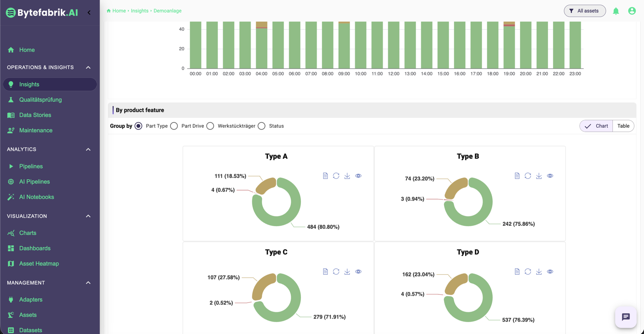Collapse the Visualization menu section
644x334 pixels.
coord(88,216)
